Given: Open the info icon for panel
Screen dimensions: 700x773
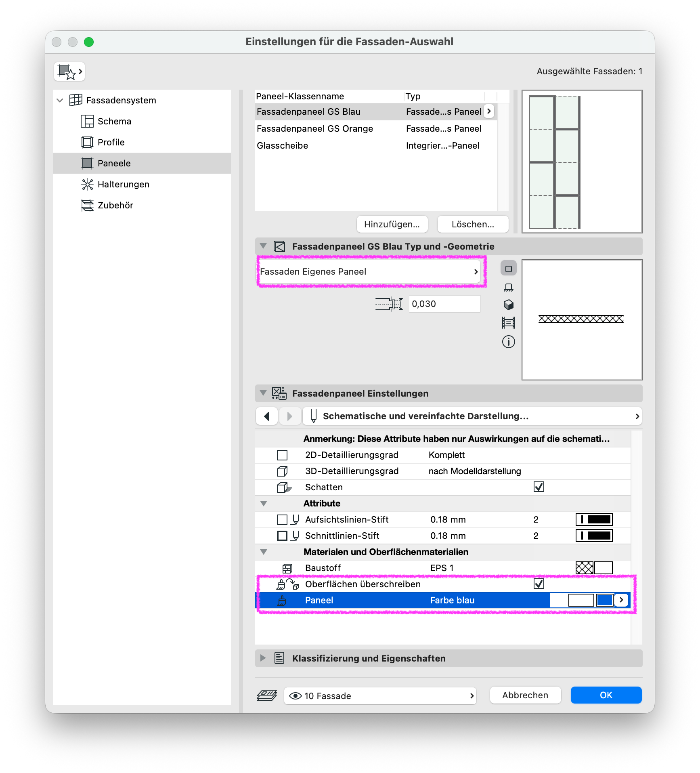Looking at the screenshot, I should 509,342.
